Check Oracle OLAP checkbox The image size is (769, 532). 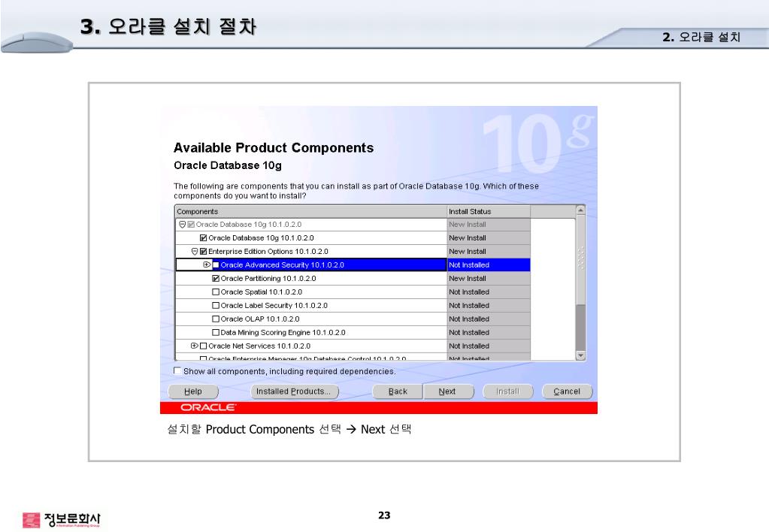point(216,319)
